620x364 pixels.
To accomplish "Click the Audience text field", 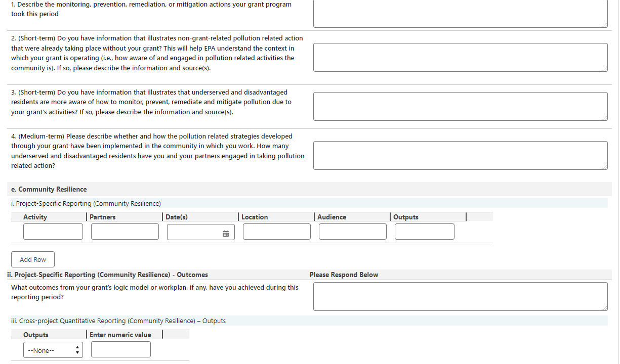I will [x=353, y=232].
